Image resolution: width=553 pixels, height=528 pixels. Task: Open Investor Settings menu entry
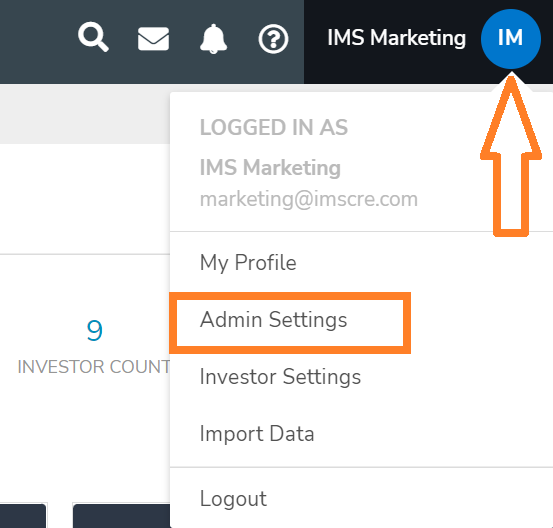(280, 377)
